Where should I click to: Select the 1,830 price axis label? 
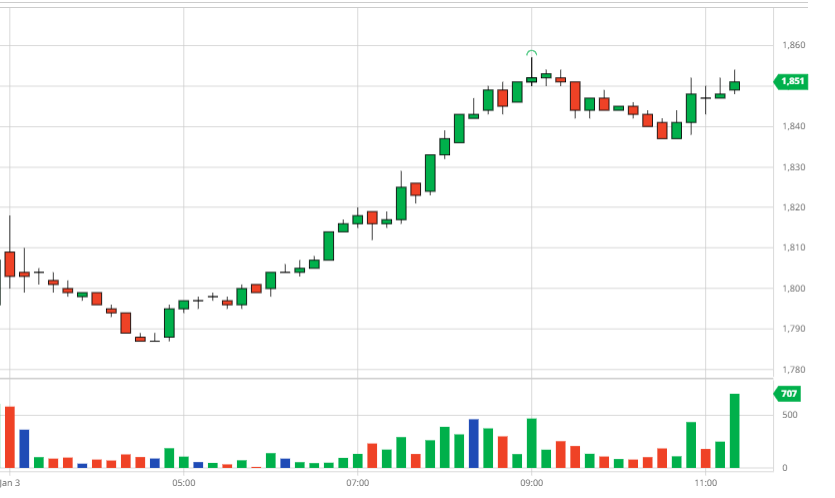pos(793,167)
